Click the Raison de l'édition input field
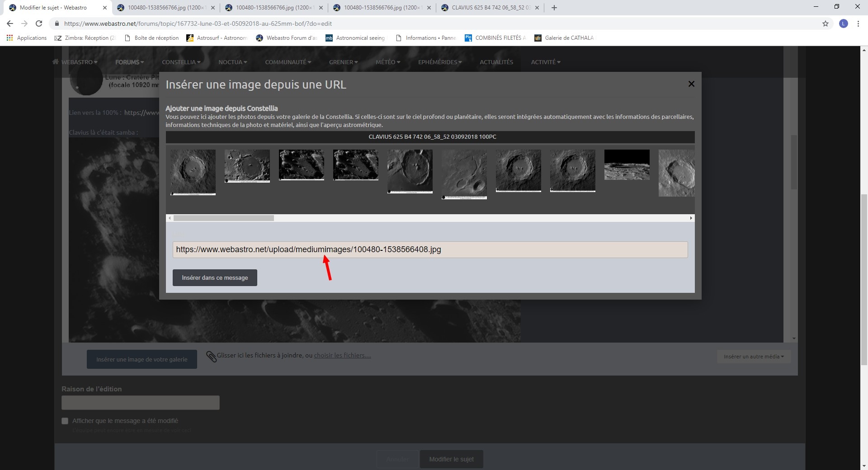Image resolution: width=868 pixels, height=470 pixels. 141,403
